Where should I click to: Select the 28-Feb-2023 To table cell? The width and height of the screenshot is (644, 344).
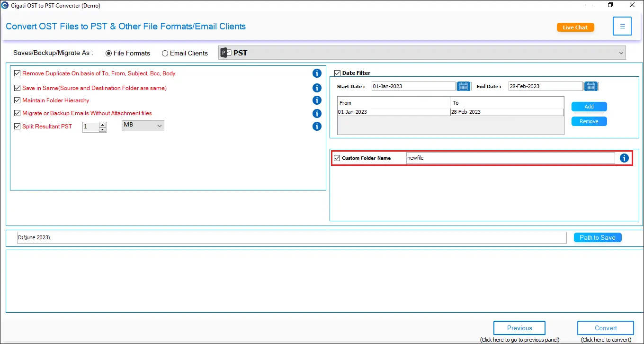tap(507, 112)
